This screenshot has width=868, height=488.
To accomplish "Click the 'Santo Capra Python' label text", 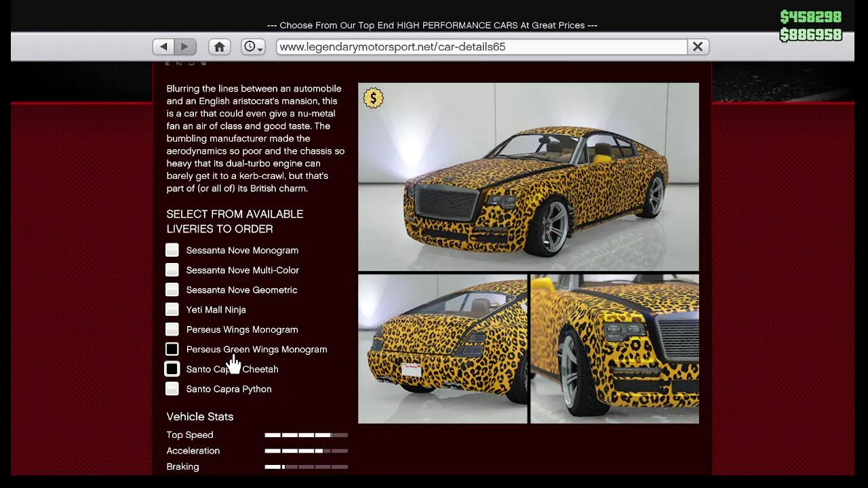I will 229,389.
